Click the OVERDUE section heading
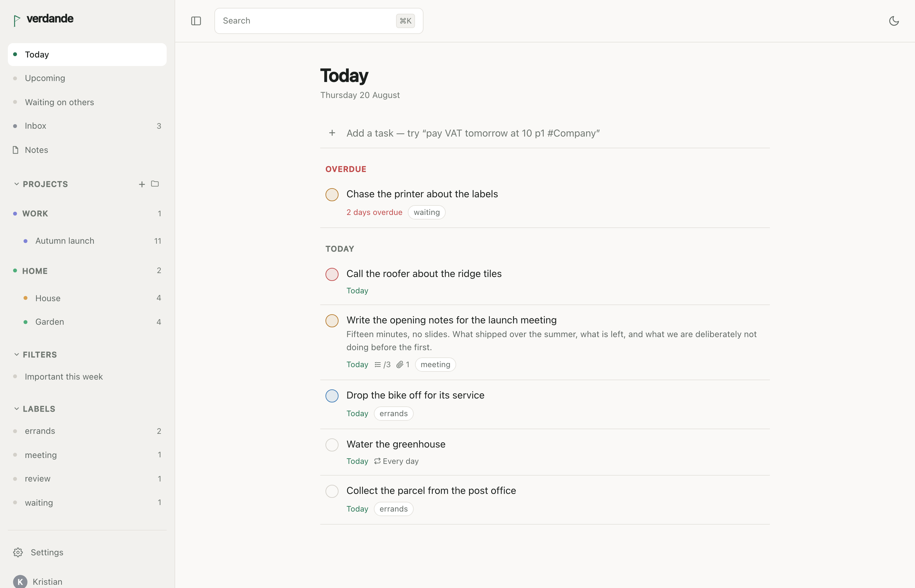This screenshot has height=588, width=915. coord(346,169)
